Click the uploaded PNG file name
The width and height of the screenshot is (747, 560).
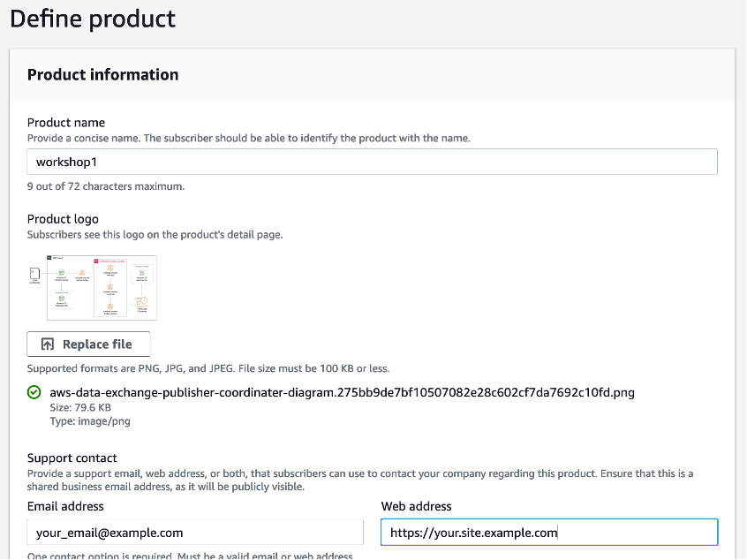(343, 392)
